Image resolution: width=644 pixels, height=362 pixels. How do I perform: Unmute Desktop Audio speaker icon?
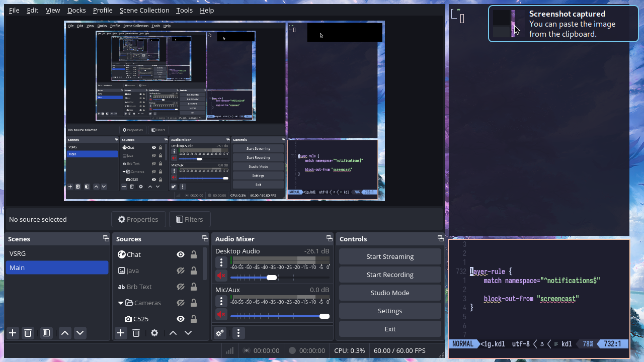pyautogui.click(x=220, y=275)
